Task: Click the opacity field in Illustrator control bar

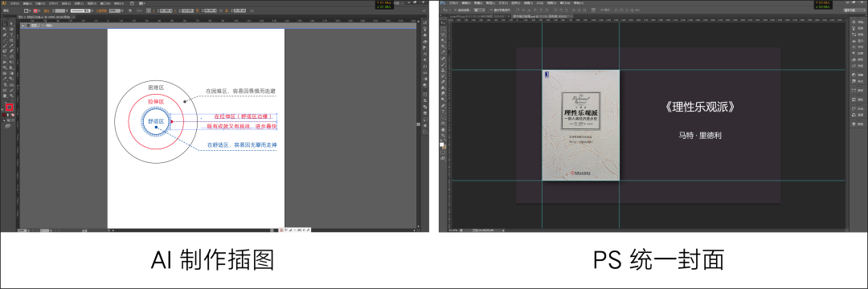Action: pyautogui.click(x=115, y=10)
